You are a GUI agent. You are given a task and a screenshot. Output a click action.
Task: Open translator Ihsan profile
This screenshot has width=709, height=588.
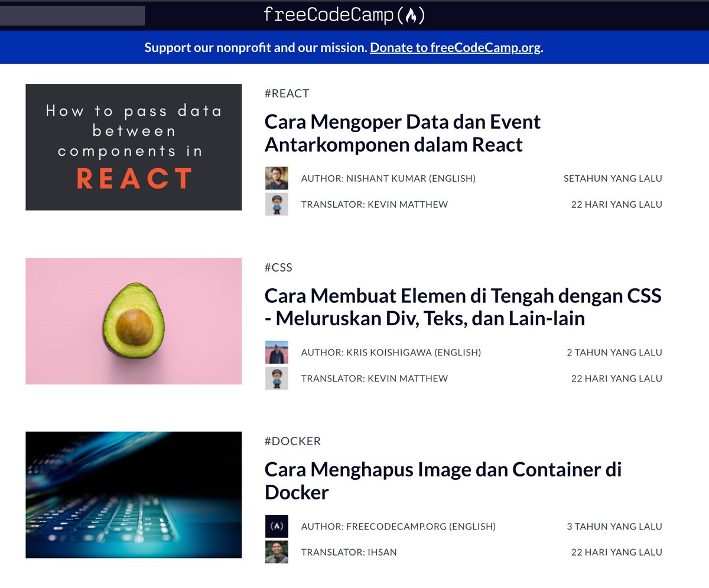pos(349,552)
